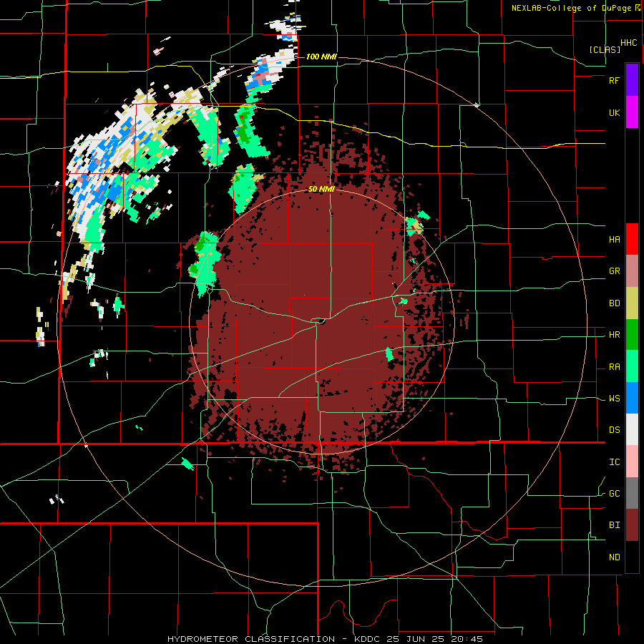Click the 'HHC' product label
The height and width of the screenshot is (644, 644).
point(629,43)
